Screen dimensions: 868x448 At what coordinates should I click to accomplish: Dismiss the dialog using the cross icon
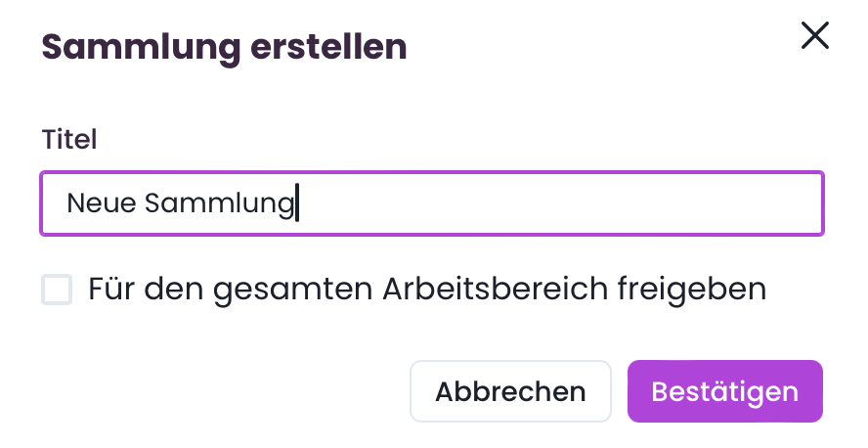815,36
